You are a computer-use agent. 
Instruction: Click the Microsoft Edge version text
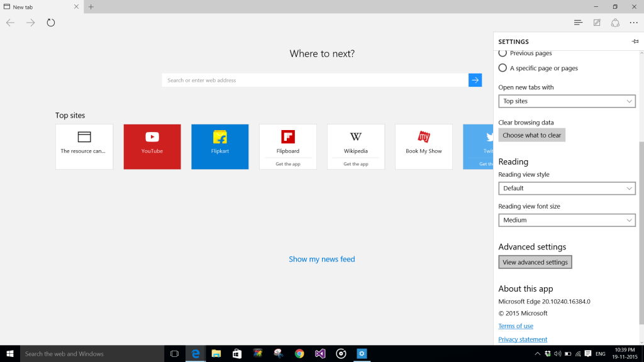(x=544, y=301)
